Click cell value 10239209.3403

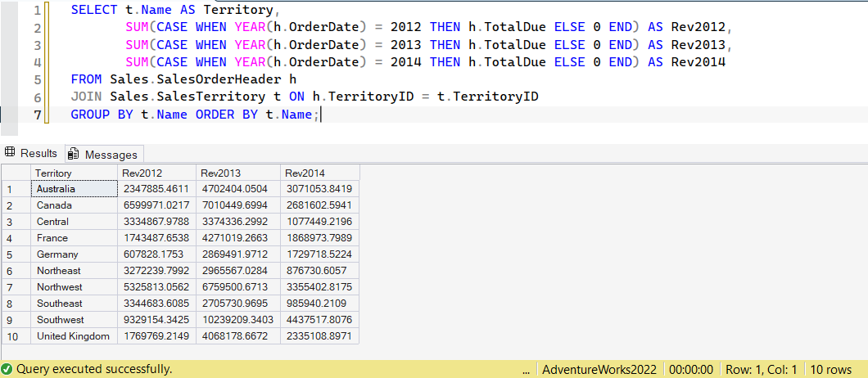[x=238, y=320]
